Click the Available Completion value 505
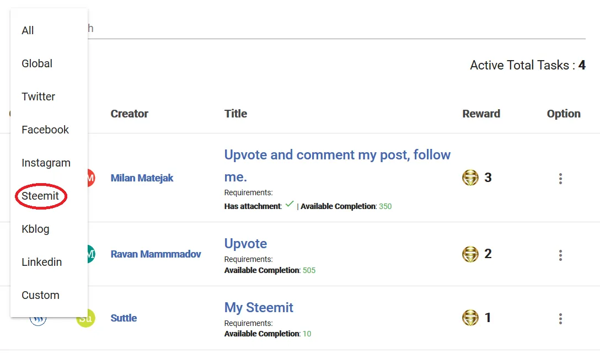Viewport: 600px width, 364px height. click(309, 270)
